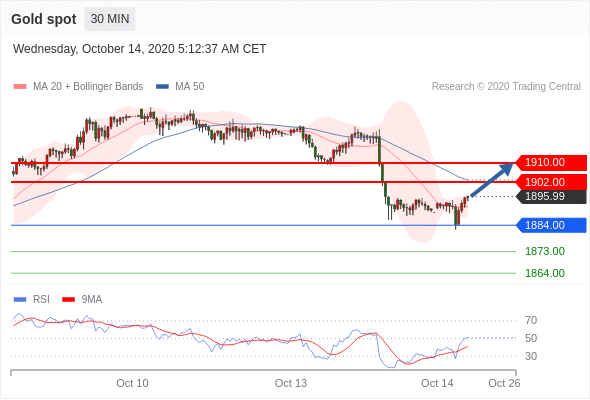This screenshot has width=590, height=400.
Task: Click the 1902.00 resistance price tag
Action: click(551, 182)
